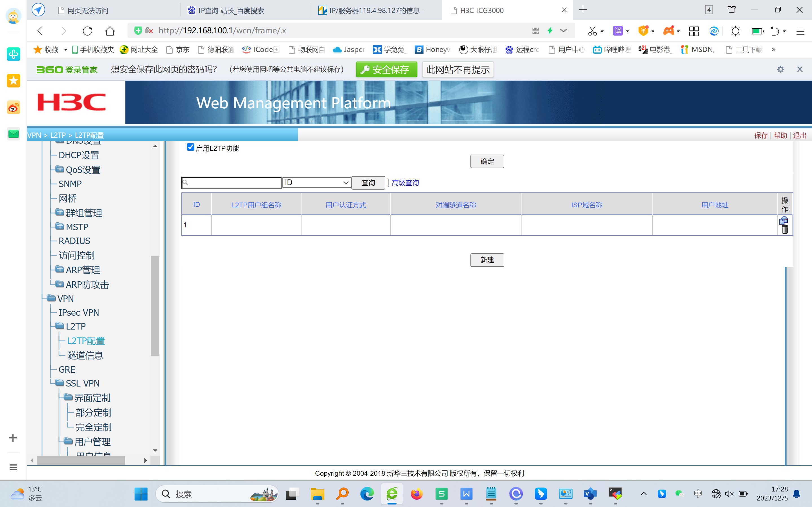Open the 高级查询 link
Viewport: 812px width, 507px height.
405,183
